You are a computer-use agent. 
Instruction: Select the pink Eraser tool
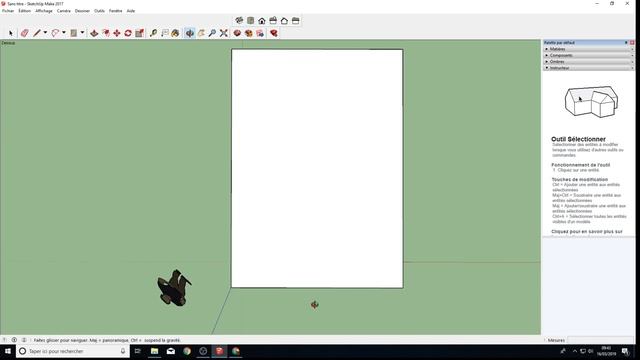pyautogui.click(x=24, y=33)
